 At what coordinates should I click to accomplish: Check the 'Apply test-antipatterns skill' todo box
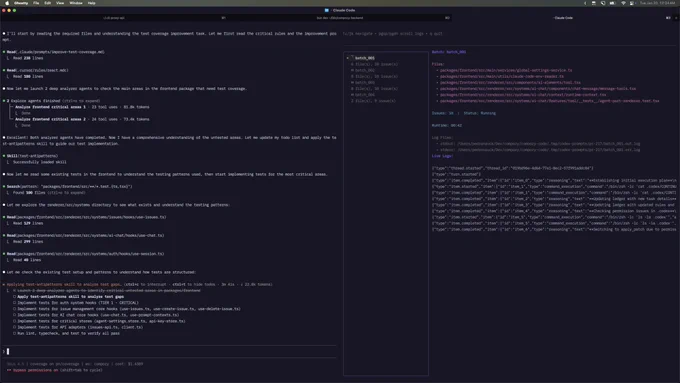tap(14, 297)
